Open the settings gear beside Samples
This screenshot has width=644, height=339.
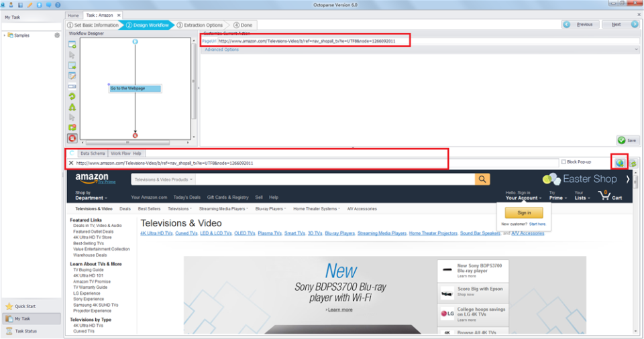[x=57, y=36]
